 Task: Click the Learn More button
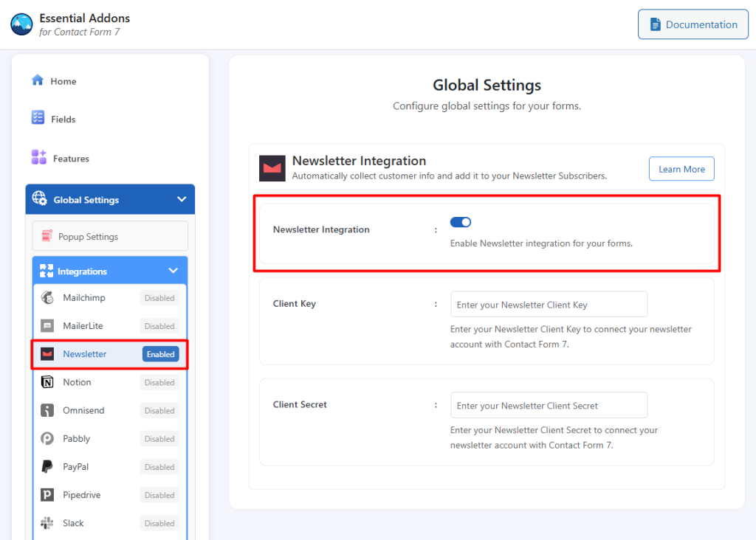pyautogui.click(x=681, y=169)
